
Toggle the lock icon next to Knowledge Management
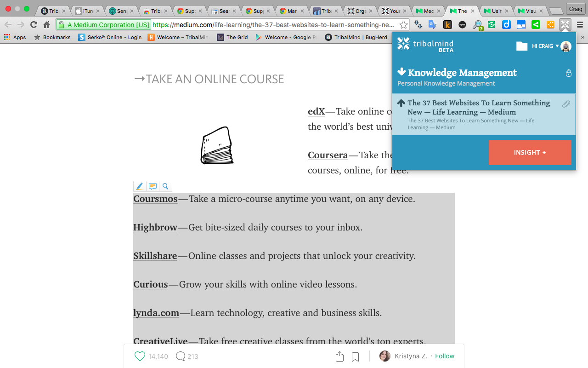[569, 73]
